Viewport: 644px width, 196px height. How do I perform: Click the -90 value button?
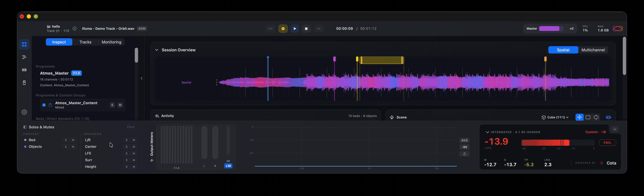click(x=464, y=147)
